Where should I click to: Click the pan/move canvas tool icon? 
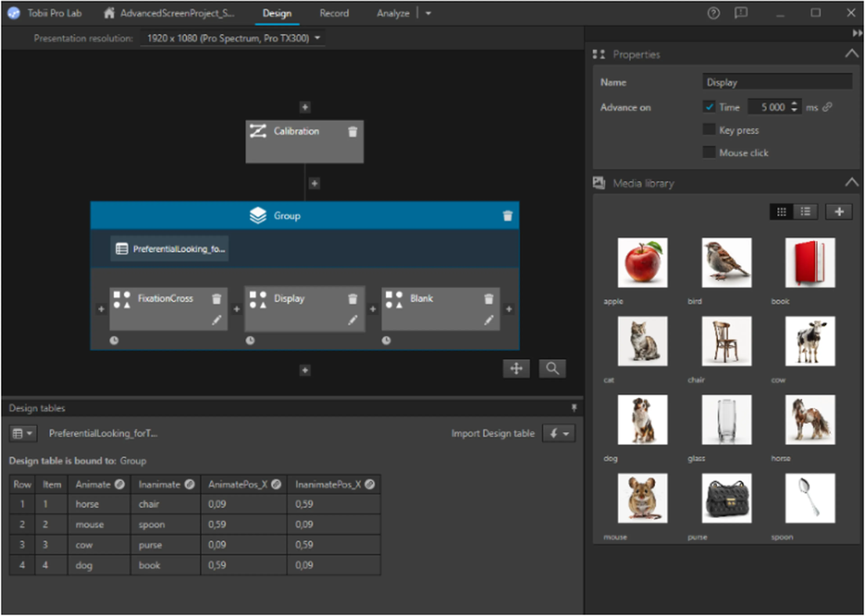tap(516, 368)
